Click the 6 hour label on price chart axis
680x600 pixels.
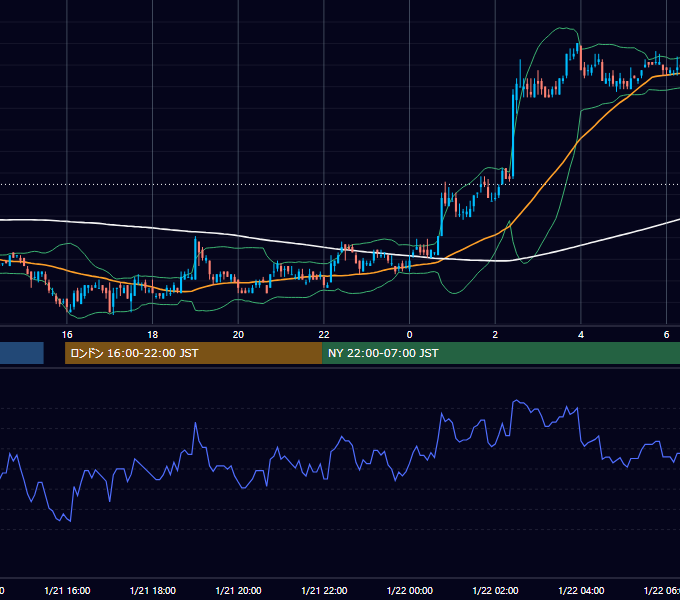(667, 335)
